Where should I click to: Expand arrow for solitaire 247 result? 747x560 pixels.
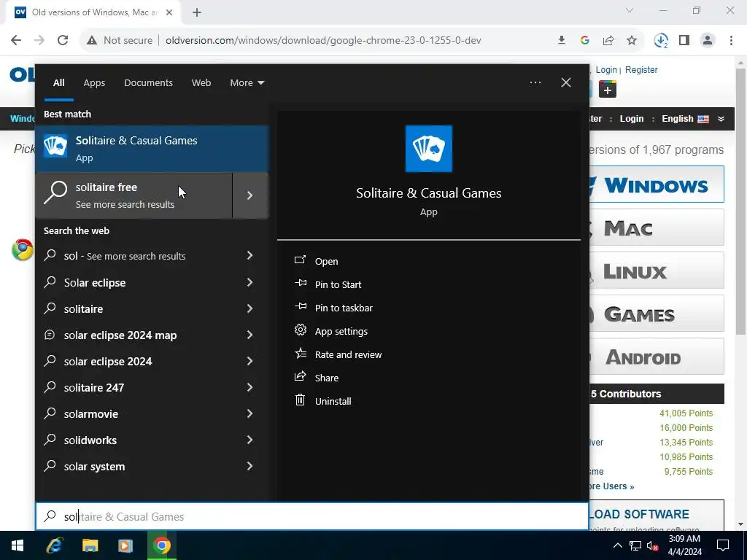[250, 387]
